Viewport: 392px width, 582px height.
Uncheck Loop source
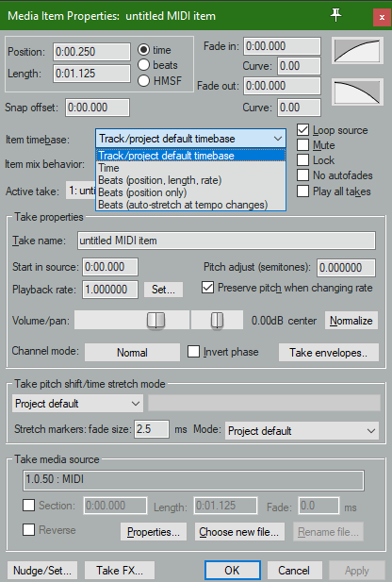303,130
